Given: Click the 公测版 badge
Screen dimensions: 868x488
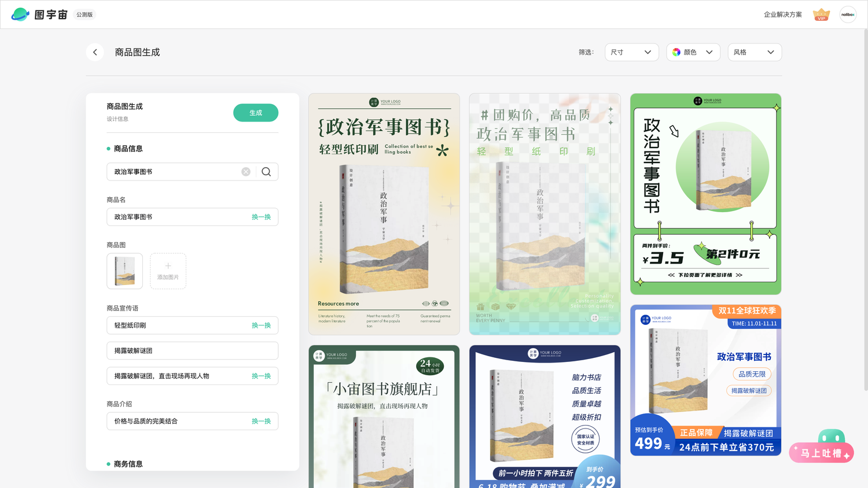Looking at the screenshot, I should [x=84, y=14].
